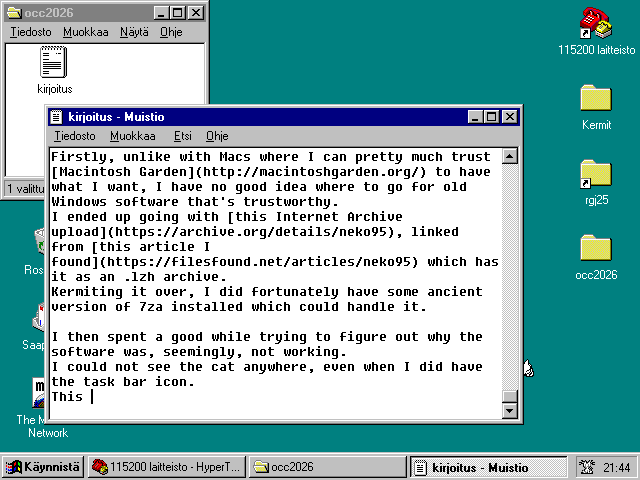
Task: Open the rgj25 shortcut folder
Action: (x=596, y=182)
